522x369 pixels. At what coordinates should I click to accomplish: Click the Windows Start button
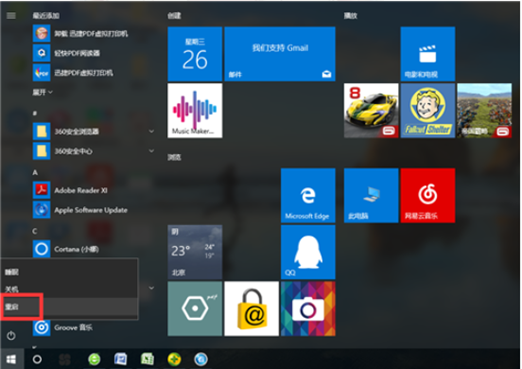[x=11, y=359]
